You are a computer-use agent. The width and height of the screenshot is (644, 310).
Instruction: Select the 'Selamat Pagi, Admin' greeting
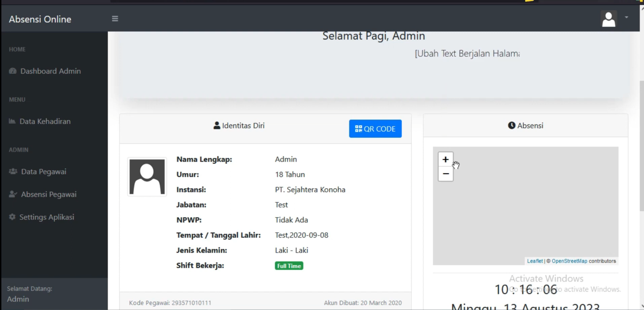(374, 36)
